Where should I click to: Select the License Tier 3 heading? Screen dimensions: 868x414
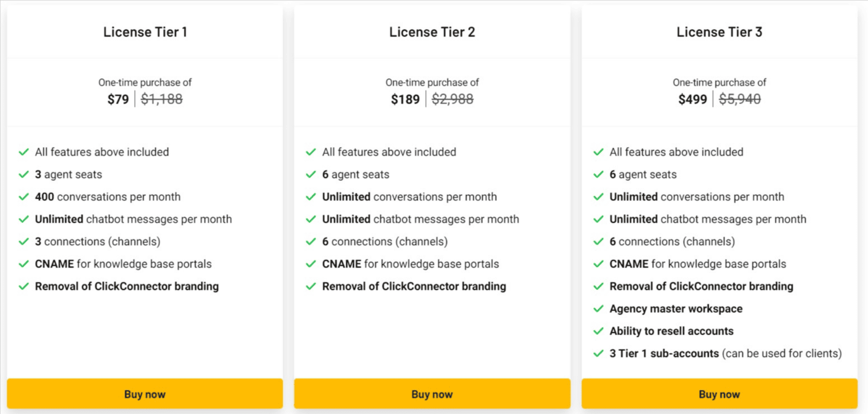719,32
